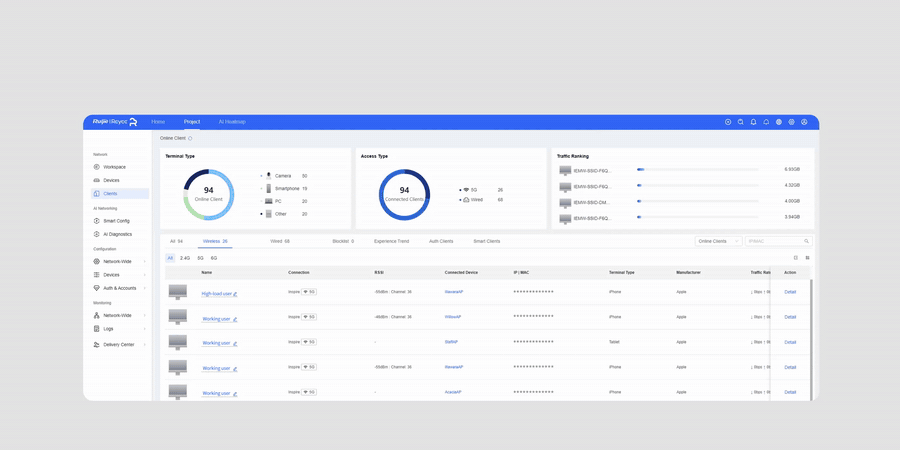Edit the High-load user name pencil icon

[235, 294]
